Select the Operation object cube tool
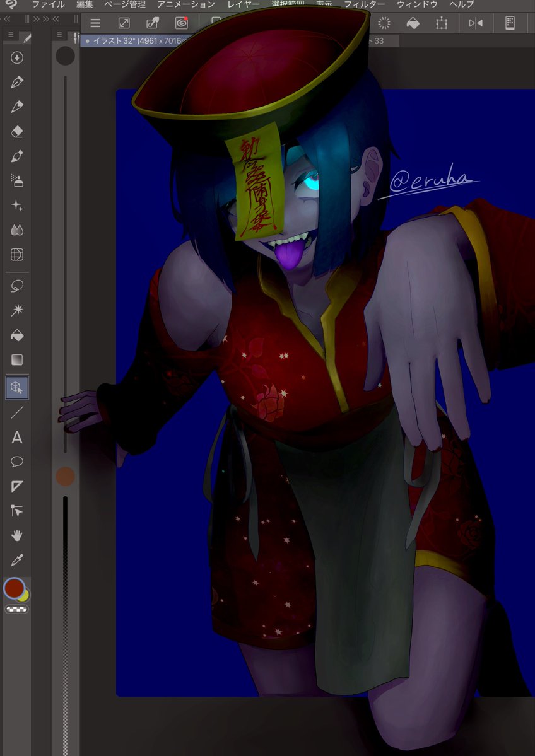The height and width of the screenshot is (756, 535). coord(17,388)
